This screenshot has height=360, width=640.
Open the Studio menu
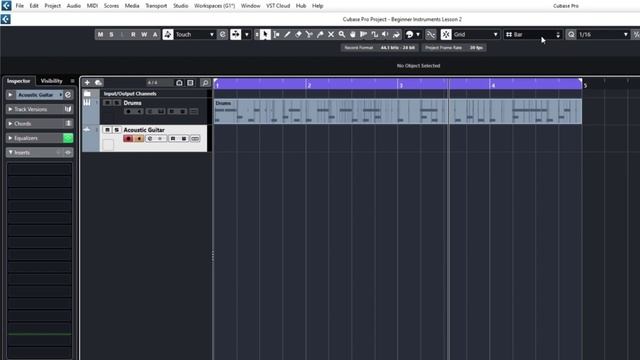[x=180, y=6]
